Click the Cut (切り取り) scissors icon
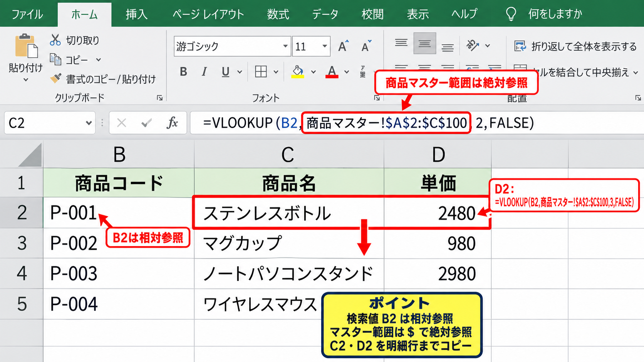This screenshot has width=644, height=362. [x=55, y=40]
